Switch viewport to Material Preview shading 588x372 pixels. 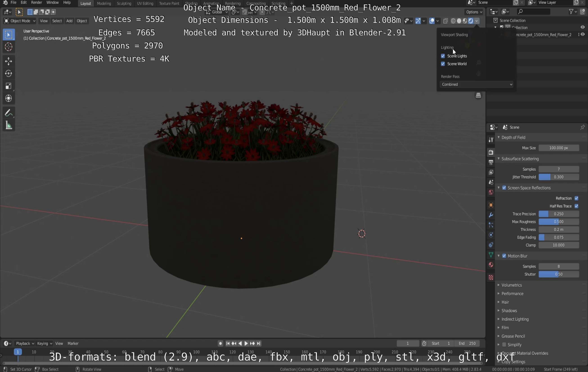[465, 21]
